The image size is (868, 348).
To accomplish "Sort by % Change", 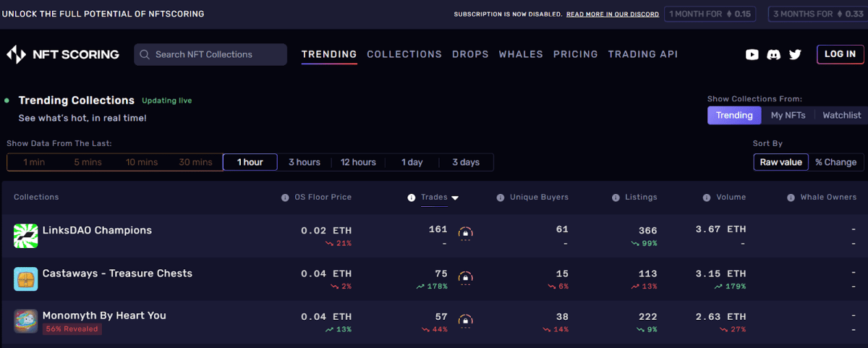I will pyautogui.click(x=835, y=162).
